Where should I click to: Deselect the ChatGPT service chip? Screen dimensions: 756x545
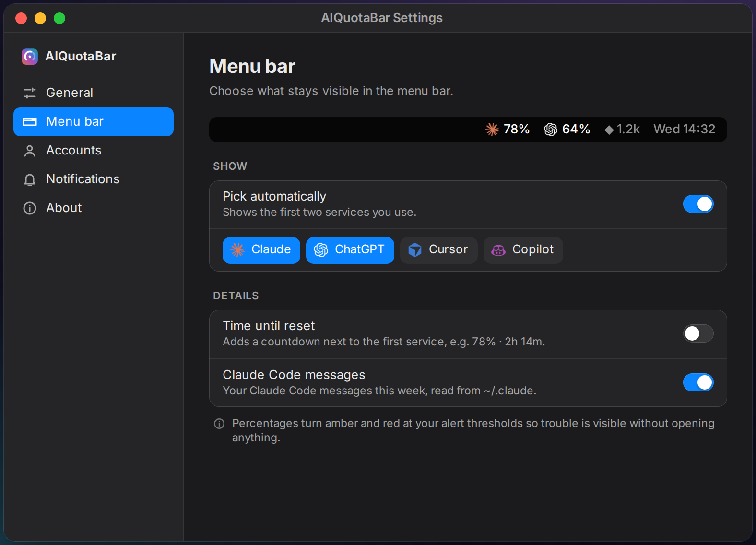click(x=350, y=250)
